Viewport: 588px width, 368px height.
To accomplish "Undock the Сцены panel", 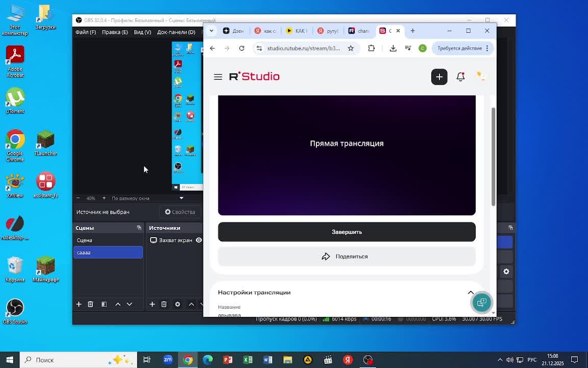I will pos(139,228).
